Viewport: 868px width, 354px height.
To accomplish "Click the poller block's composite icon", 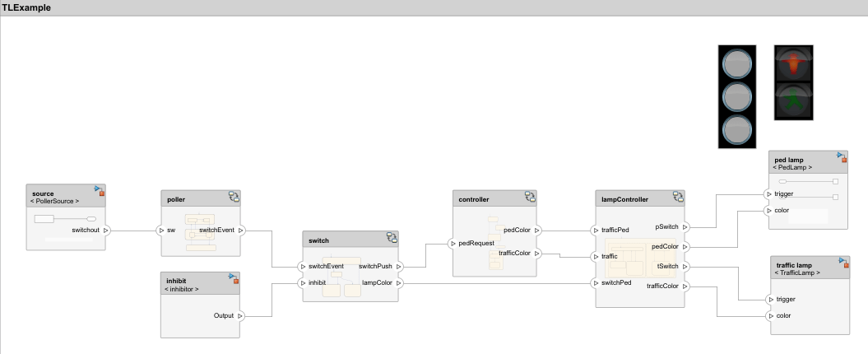I will pos(234,197).
